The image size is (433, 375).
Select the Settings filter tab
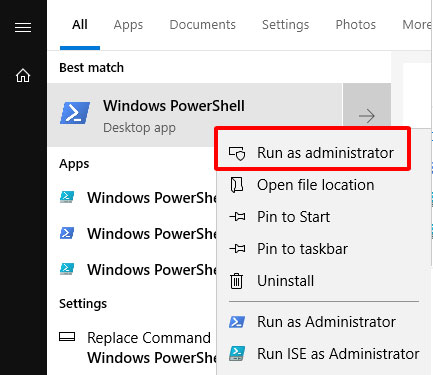(x=285, y=25)
